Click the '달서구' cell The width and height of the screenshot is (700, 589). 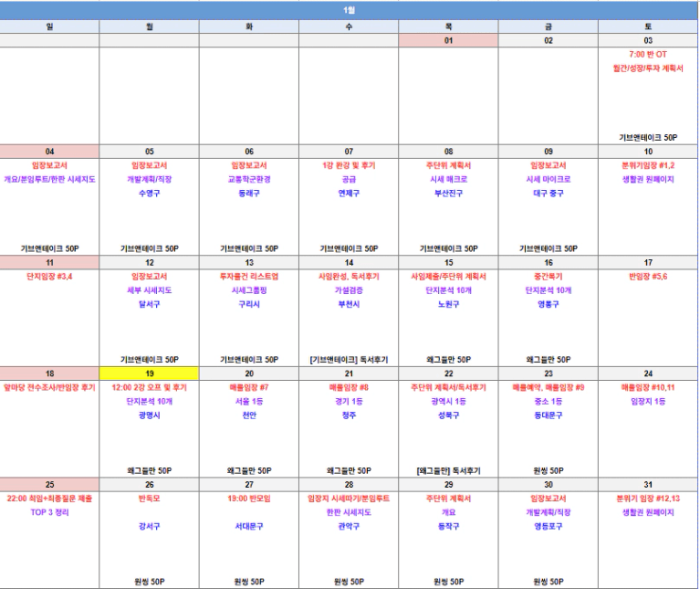pyautogui.click(x=149, y=305)
